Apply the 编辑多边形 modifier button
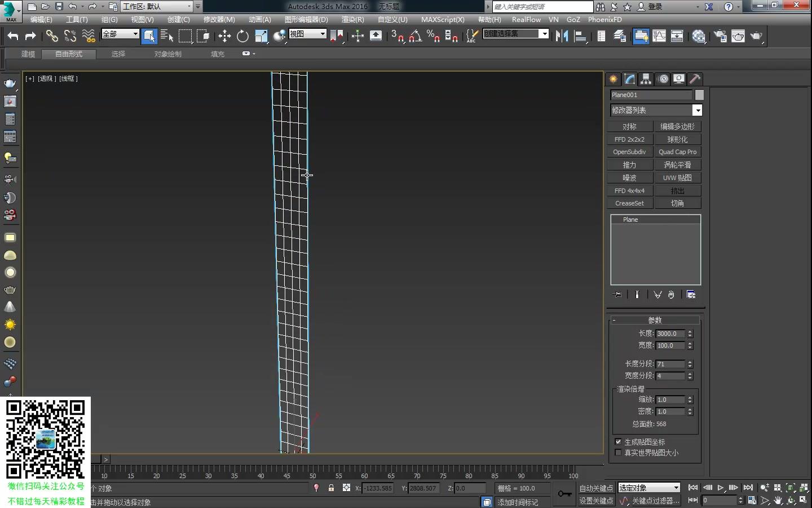Image resolution: width=812 pixels, height=508 pixels. coord(677,126)
